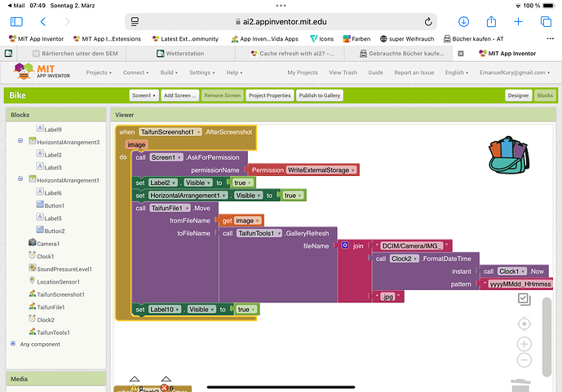
Task: Go back with the Safari back arrow
Action: (43, 22)
